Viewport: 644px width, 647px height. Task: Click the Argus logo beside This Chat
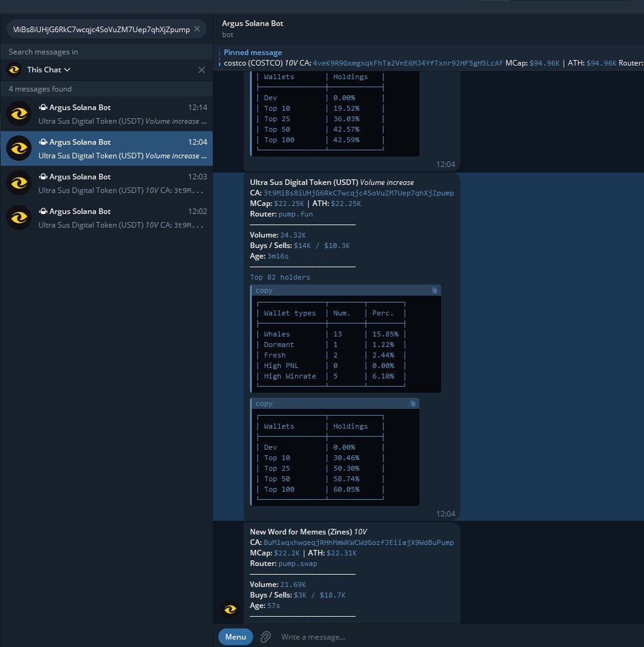pyautogui.click(x=14, y=70)
